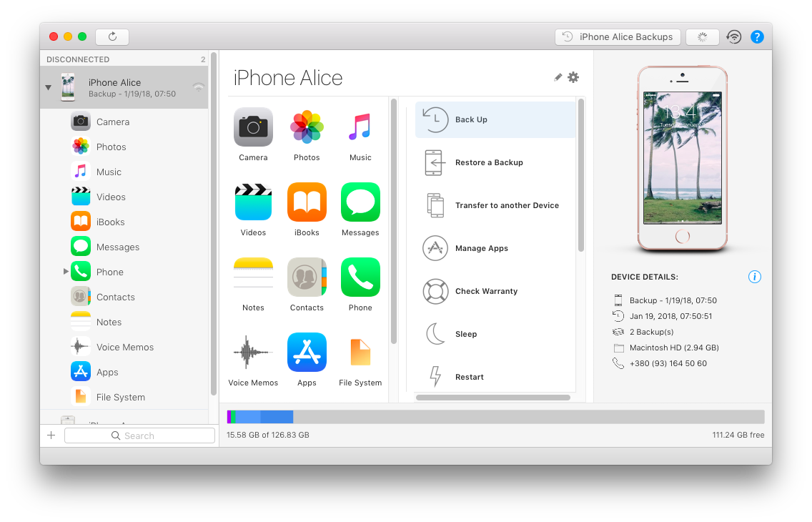This screenshot has height=522, width=812.
Task: Expand the Phone item in the sidebar
Action: pos(66,271)
